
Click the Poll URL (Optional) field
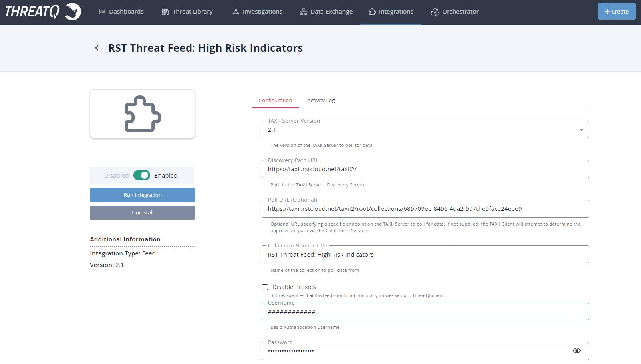[425, 209]
